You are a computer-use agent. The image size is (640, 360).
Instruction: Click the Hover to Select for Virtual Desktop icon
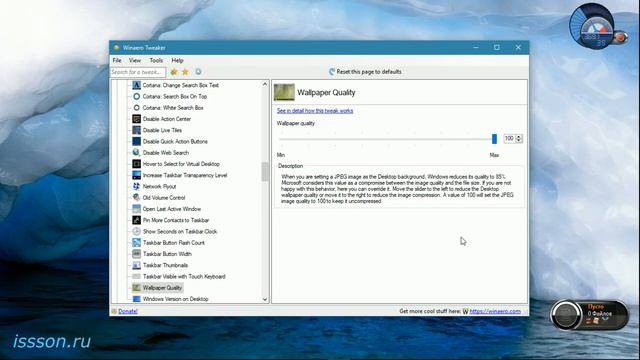pyautogui.click(x=136, y=164)
